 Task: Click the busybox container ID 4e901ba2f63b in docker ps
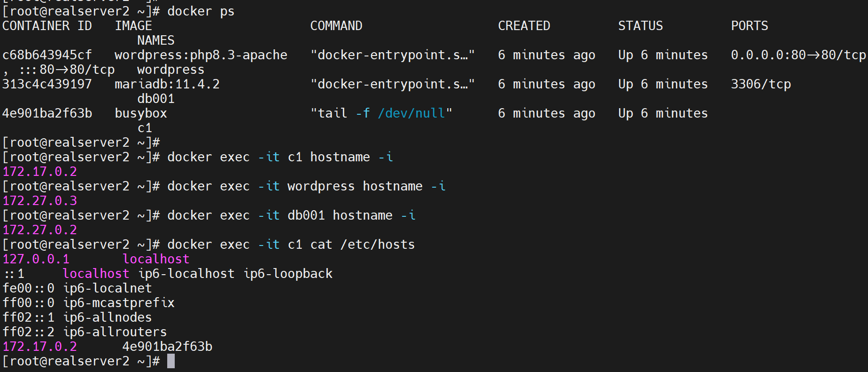click(x=47, y=113)
